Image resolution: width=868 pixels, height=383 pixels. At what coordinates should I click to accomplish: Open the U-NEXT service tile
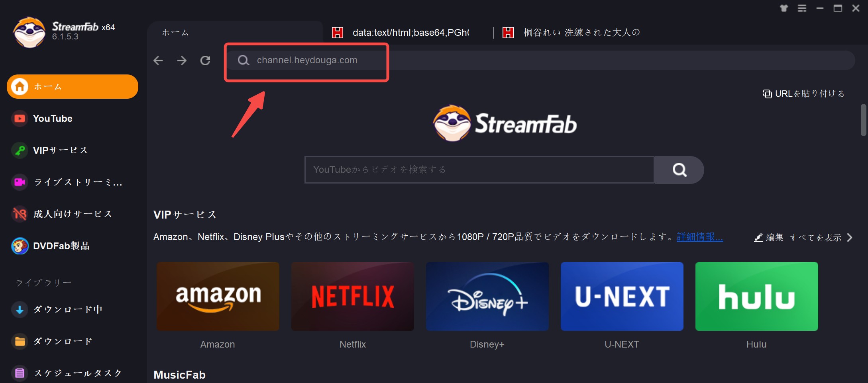pos(622,296)
